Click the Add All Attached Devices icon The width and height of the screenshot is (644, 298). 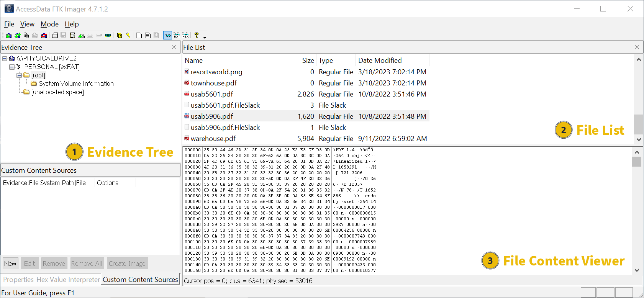click(18, 36)
